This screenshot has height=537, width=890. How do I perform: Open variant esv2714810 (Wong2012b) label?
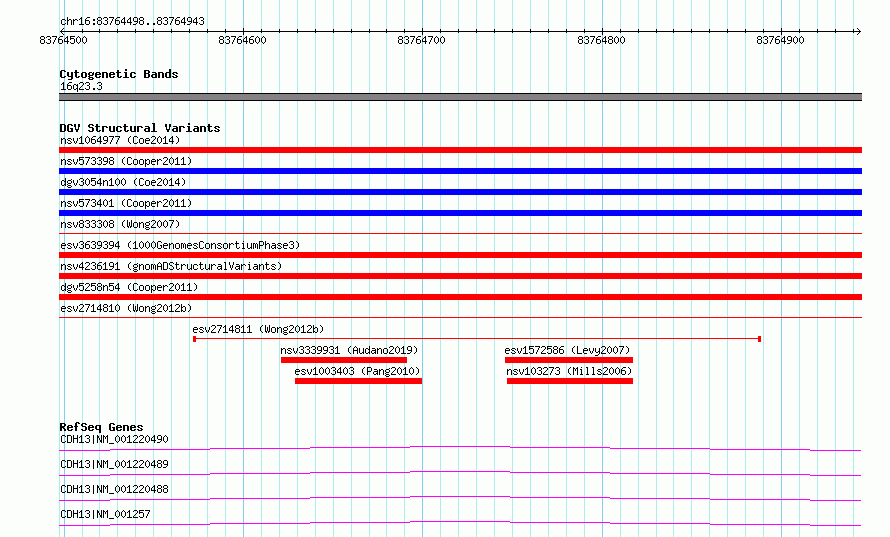[126, 308]
